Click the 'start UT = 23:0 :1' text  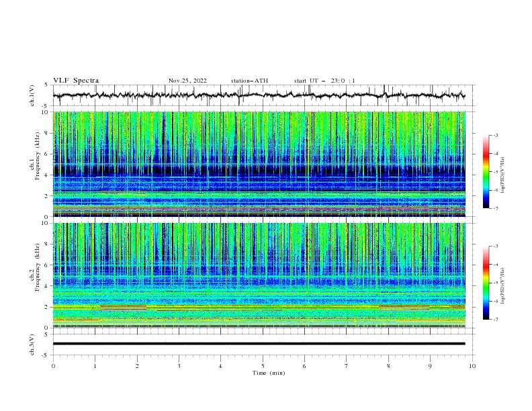pyautogui.click(x=324, y=81)
